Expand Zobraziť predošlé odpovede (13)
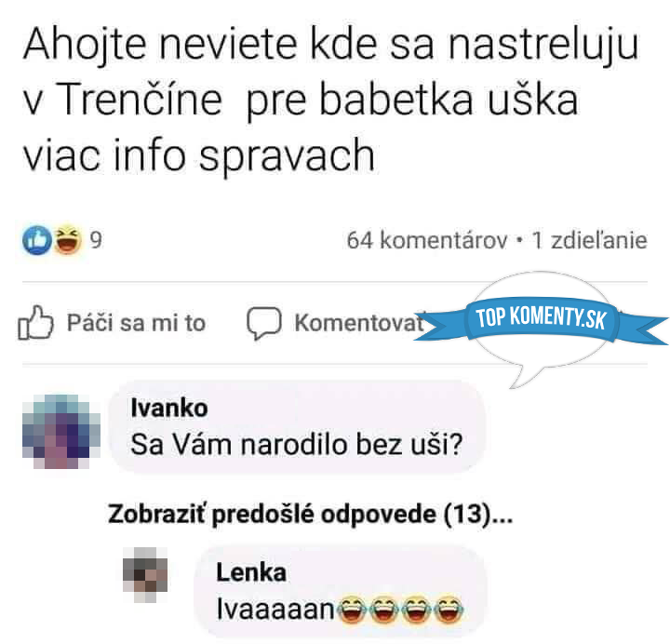Viewport: 670px width, 644px height. point(310,514)
